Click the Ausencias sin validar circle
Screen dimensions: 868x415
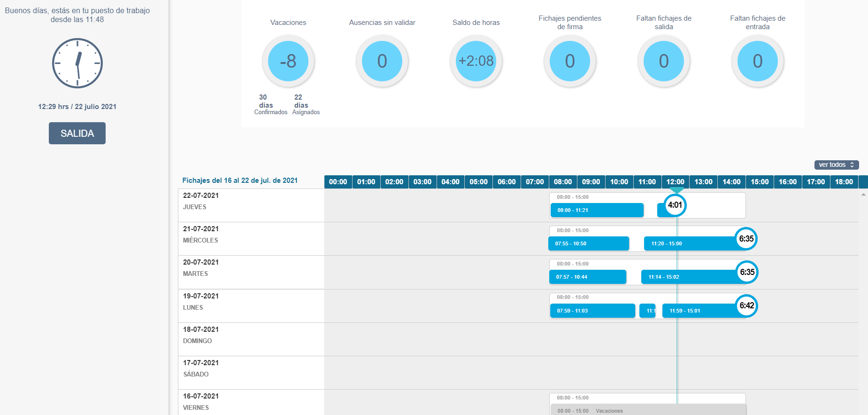[x=382, y=61]
